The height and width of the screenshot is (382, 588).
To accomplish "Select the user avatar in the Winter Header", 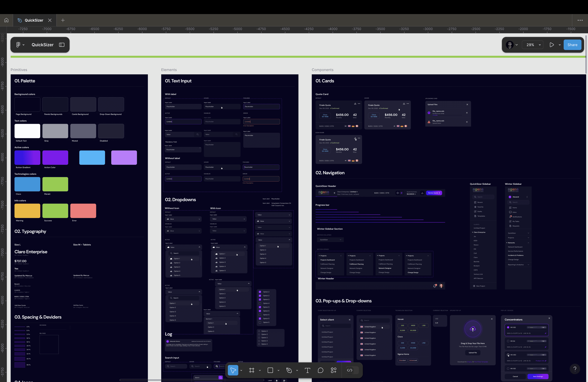I will click(x=441, y=286).
